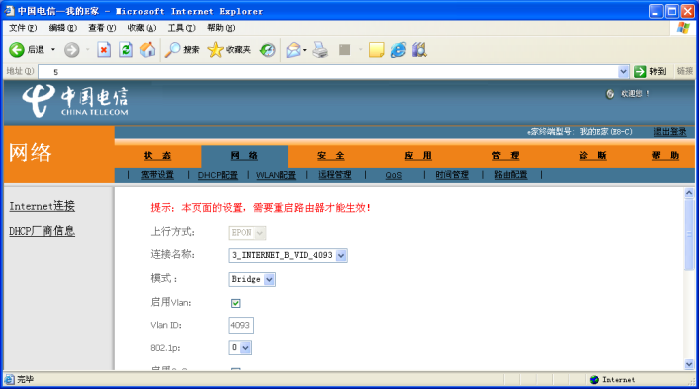Click the green Go arrow button

pos(640,71)
